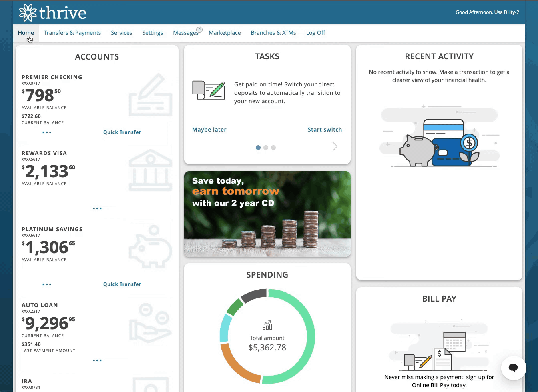Select the third Tasks carousel dot
The image size is (538, 392).
tap(273, 148)
